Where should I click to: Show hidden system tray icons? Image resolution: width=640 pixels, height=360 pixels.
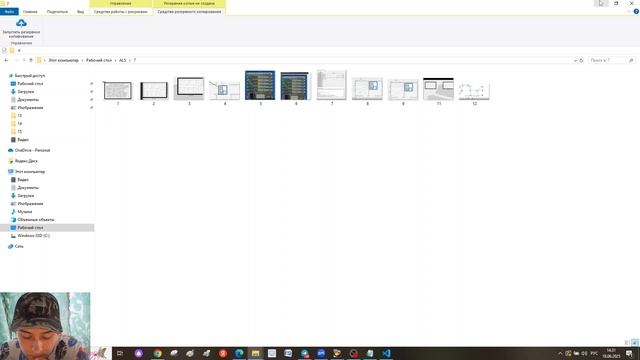tap(560, 353)
